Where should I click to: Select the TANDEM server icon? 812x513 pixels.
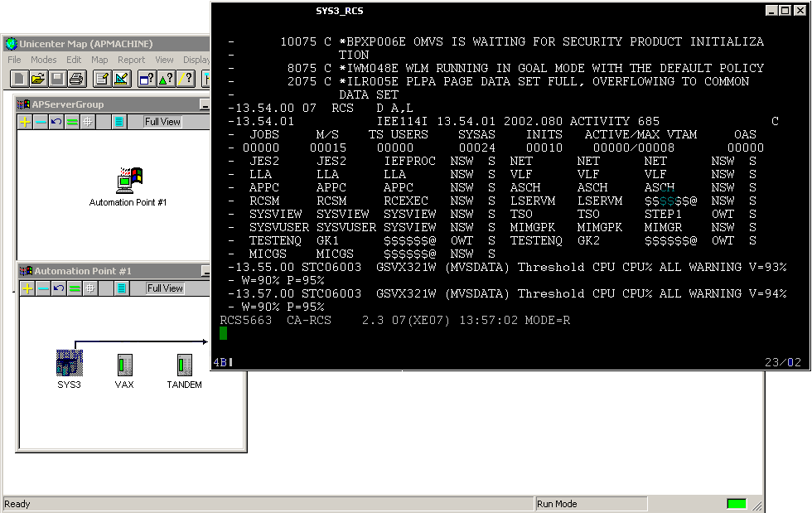[x=184, y=365]
